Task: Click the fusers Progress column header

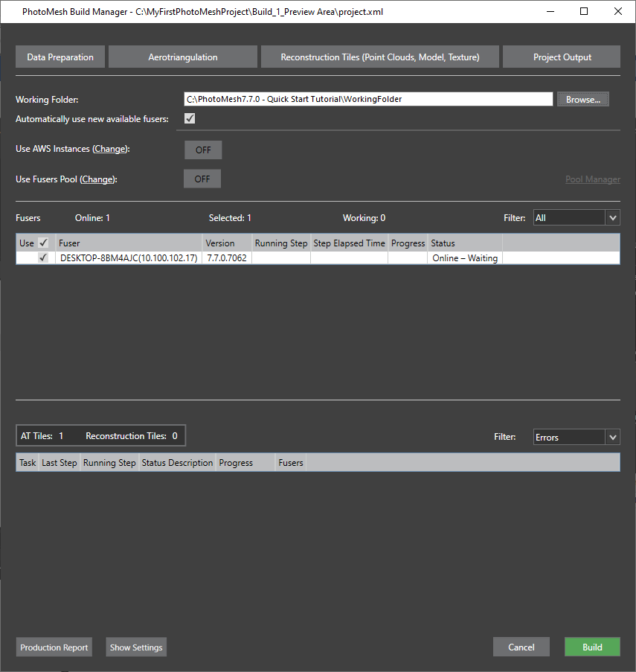Action: click(x=408, y=243)
